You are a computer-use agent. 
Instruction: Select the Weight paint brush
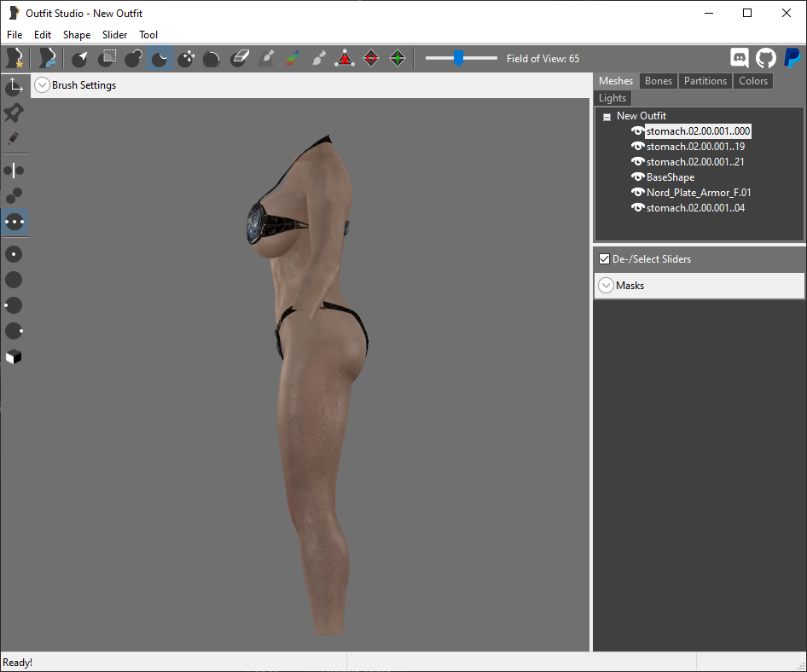click(x=266, y=59)
